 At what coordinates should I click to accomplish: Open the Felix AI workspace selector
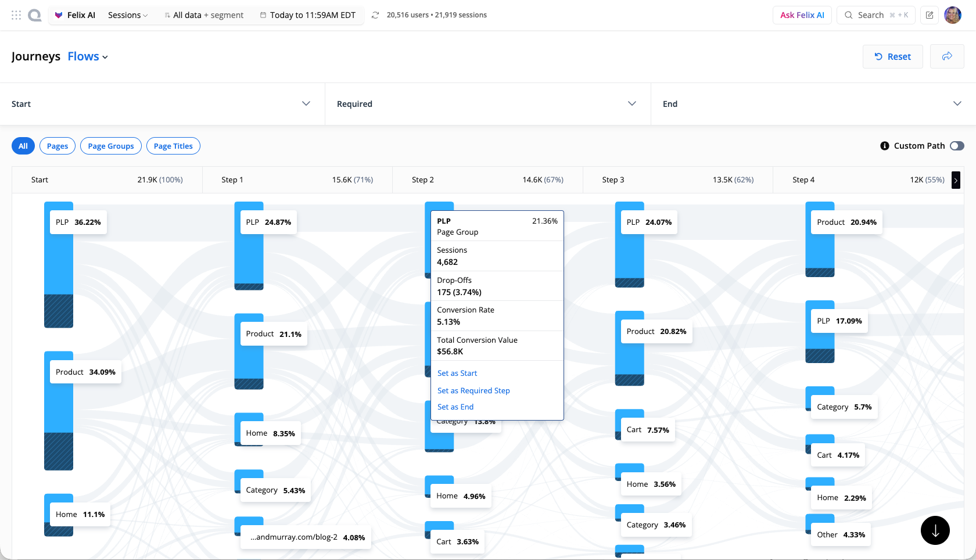point(75,15)
